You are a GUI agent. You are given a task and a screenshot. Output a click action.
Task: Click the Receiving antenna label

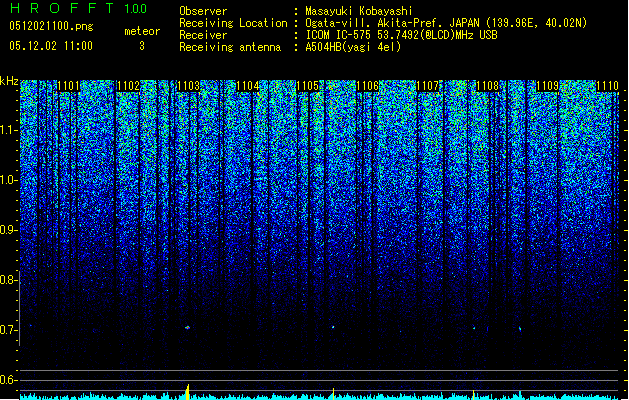coord(230,47)
